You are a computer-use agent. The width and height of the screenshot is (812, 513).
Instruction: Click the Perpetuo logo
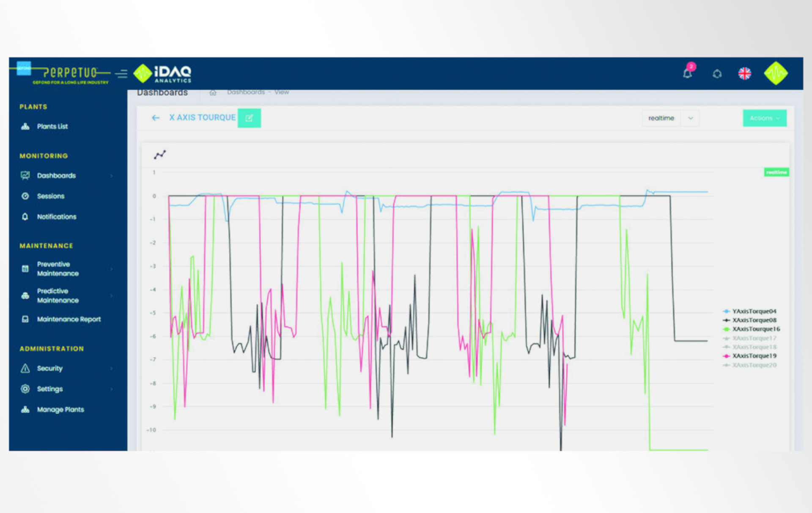pos(63,74)
